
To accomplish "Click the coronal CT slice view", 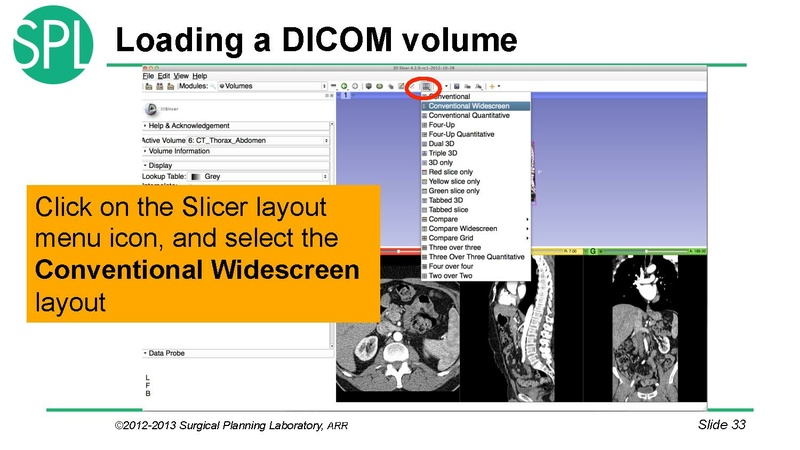I will coord(645,328).
